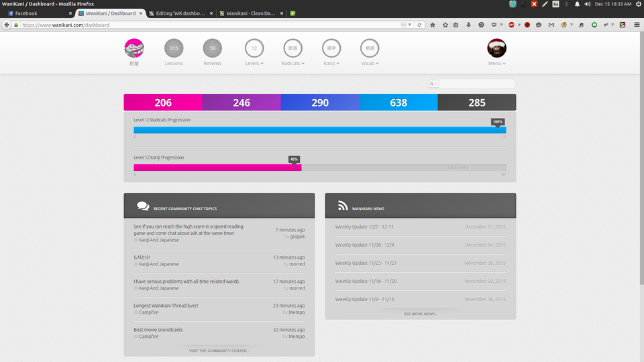The height and width of the screenshot is (362, 644).
Task: Click the Bluetooth indicator icon
Action: coord(566,4)
